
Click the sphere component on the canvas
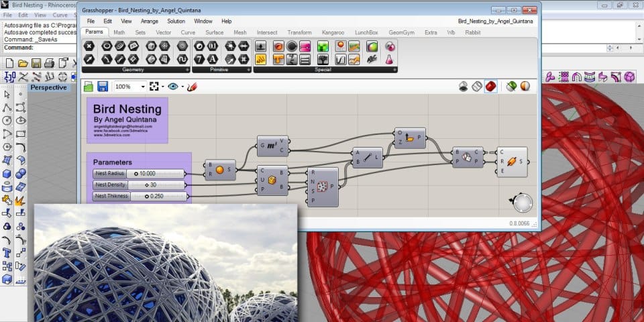(x=220, y=170)
